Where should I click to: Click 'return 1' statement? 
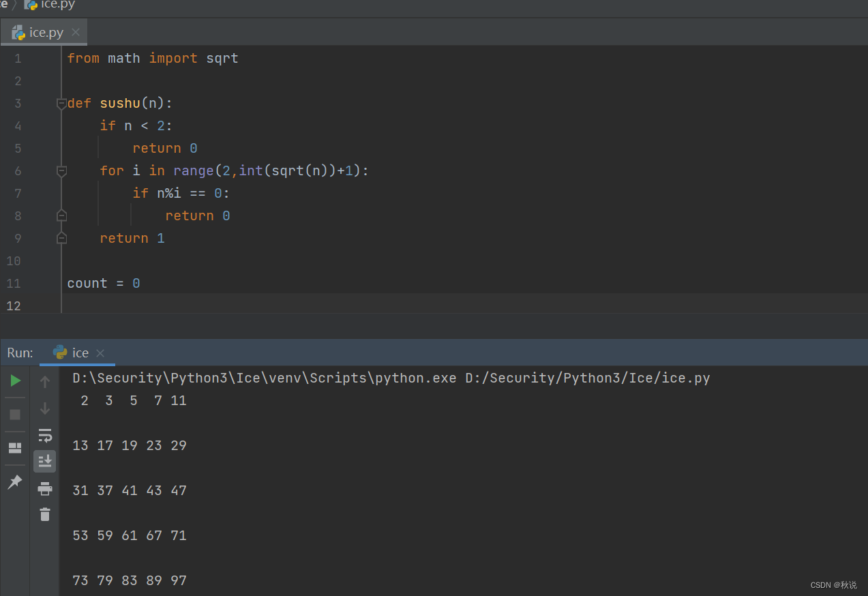coord(132,239)
